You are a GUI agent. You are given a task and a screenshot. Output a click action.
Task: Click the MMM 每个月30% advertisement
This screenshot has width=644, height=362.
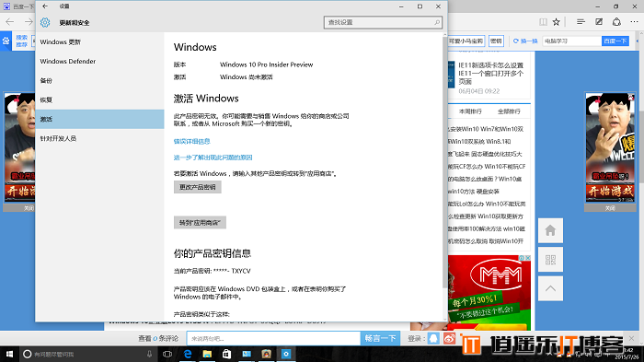click(x=489, y=293)
